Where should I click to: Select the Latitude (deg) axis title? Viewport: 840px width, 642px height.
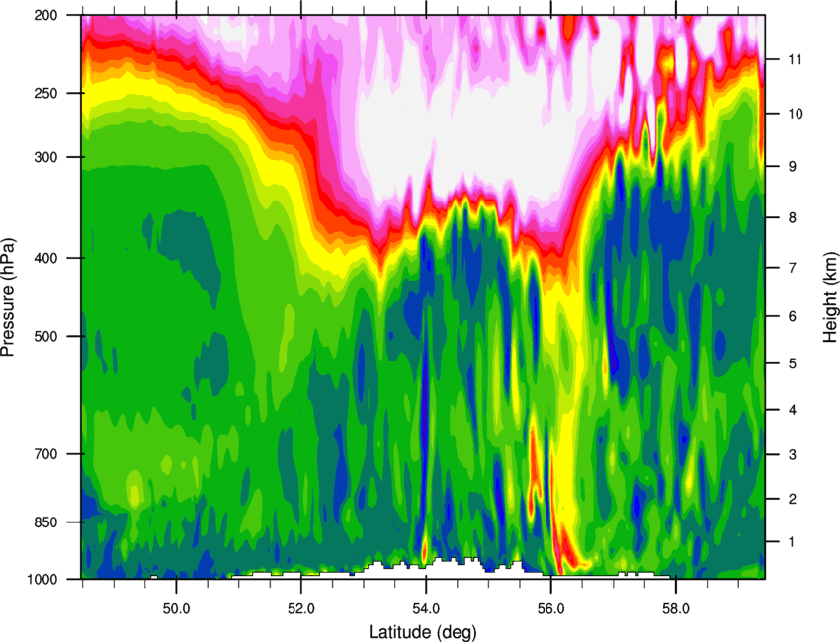422,631
